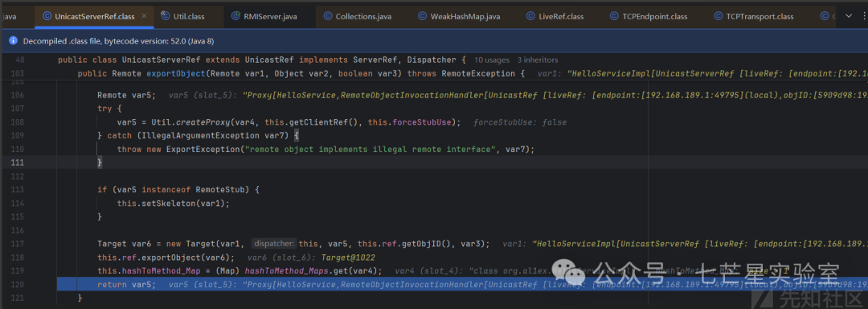The width and height of the screenshot is (868, 309).
Task: Open the Util.class editor tab
Action: (x=189, y=17)
